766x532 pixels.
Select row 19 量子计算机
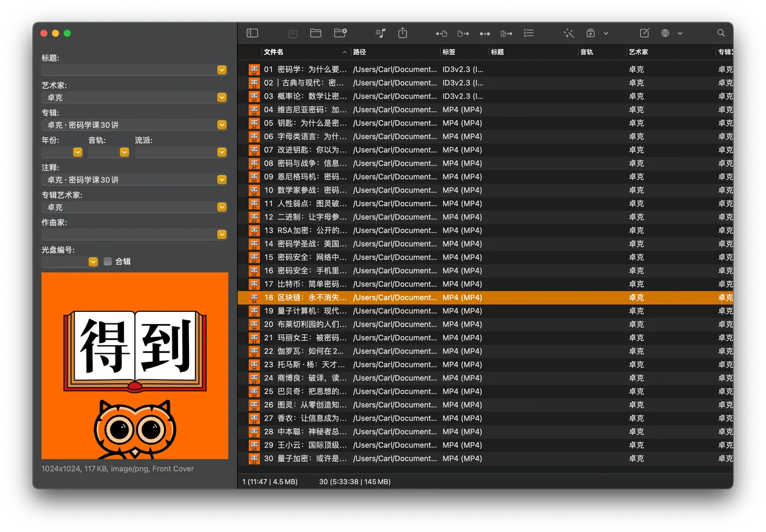[x=485, y=311]
